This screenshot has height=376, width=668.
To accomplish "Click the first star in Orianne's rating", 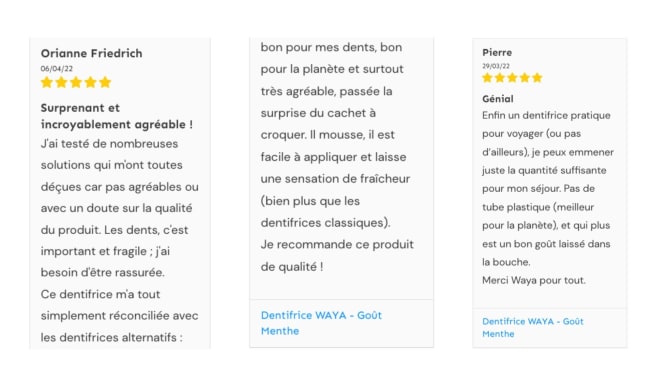I will (x=47, y=82).
